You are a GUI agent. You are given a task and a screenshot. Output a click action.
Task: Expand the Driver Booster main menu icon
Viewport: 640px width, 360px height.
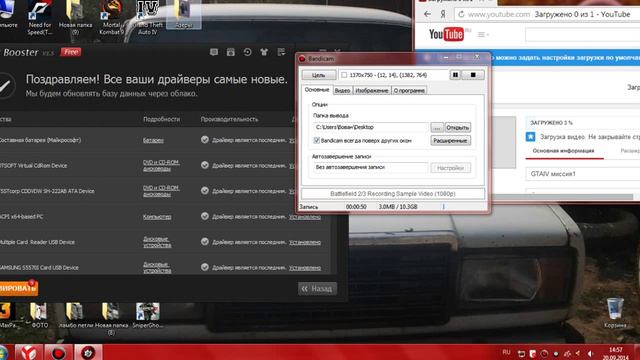coord(281,52)
